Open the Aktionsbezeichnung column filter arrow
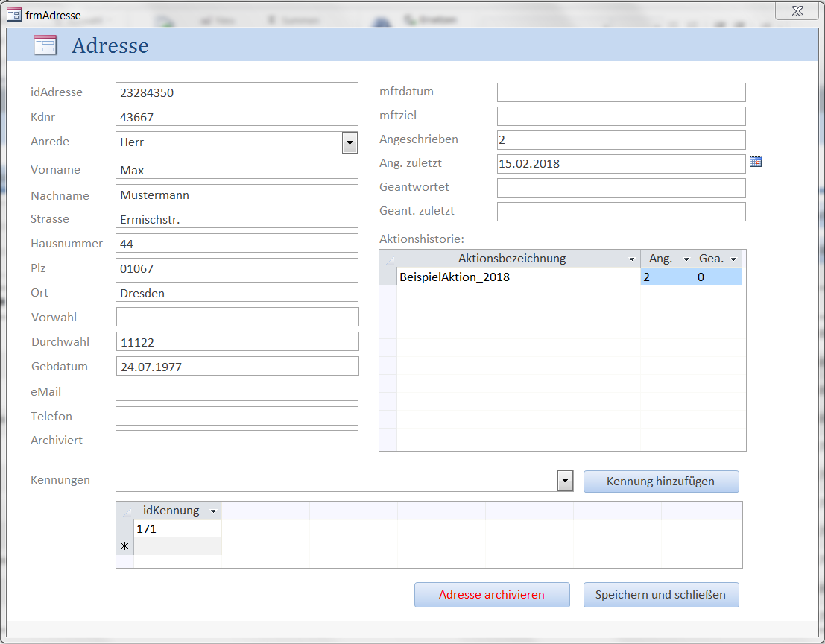825x644 pixels. (x=632, y=259)
